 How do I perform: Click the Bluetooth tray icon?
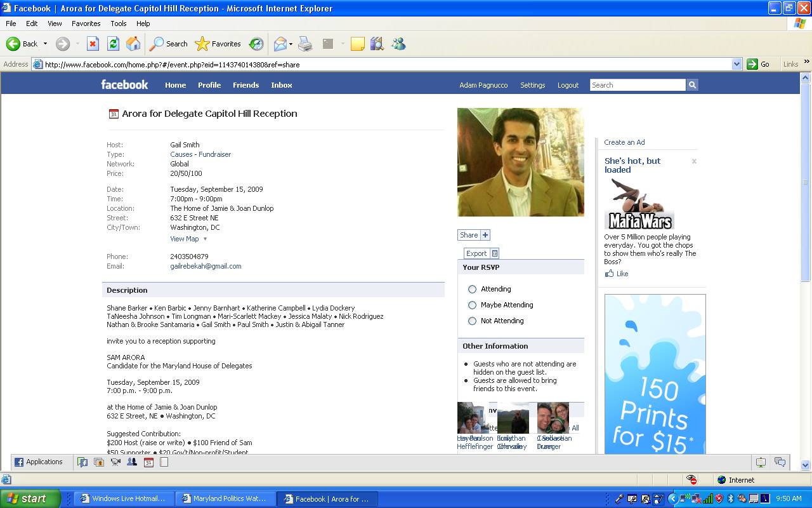[x=730, y=498]
